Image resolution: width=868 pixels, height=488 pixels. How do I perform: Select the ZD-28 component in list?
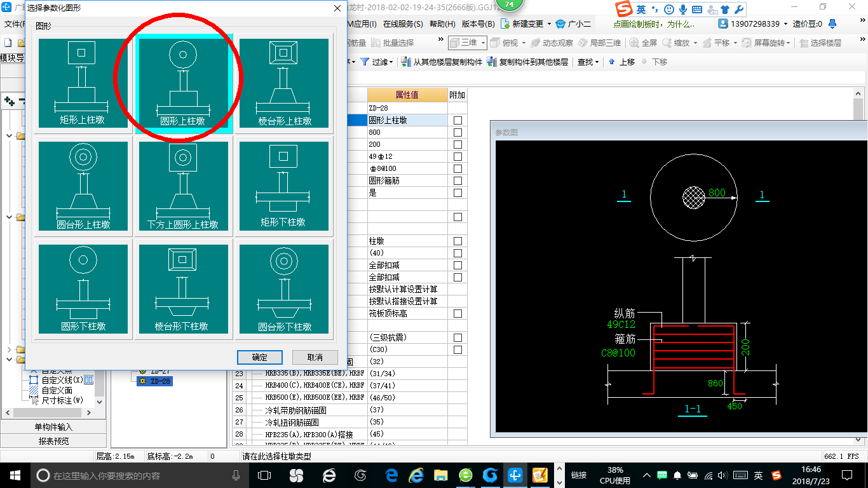point(155,381)
